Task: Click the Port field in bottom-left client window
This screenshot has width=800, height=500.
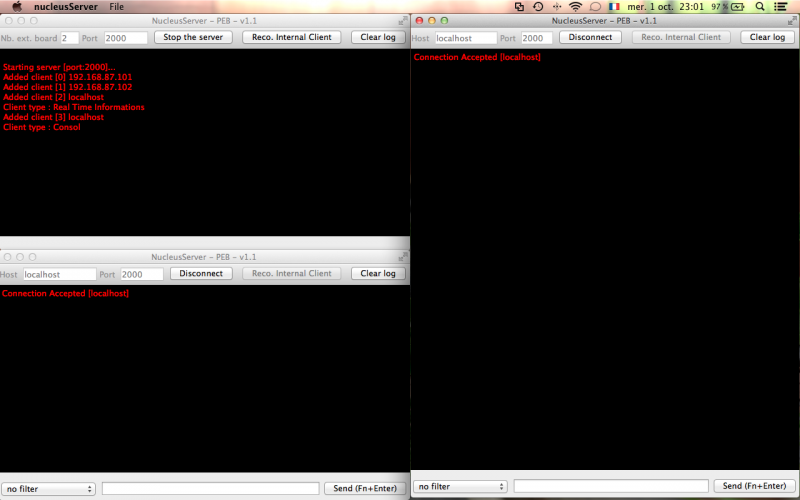Action: (x=142, y=274)
